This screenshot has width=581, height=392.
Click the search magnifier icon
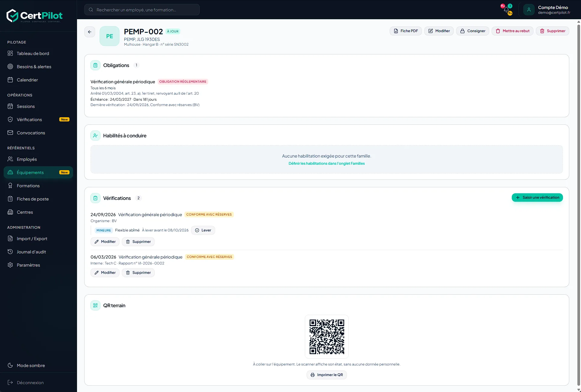pyautogui.click(x=91, y=10)
